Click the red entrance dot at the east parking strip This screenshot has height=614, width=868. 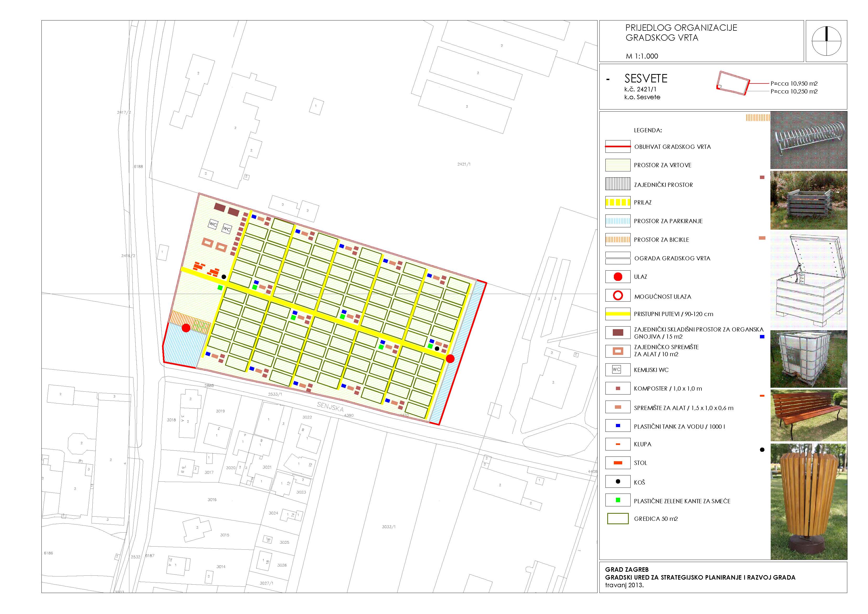point(450,359)
